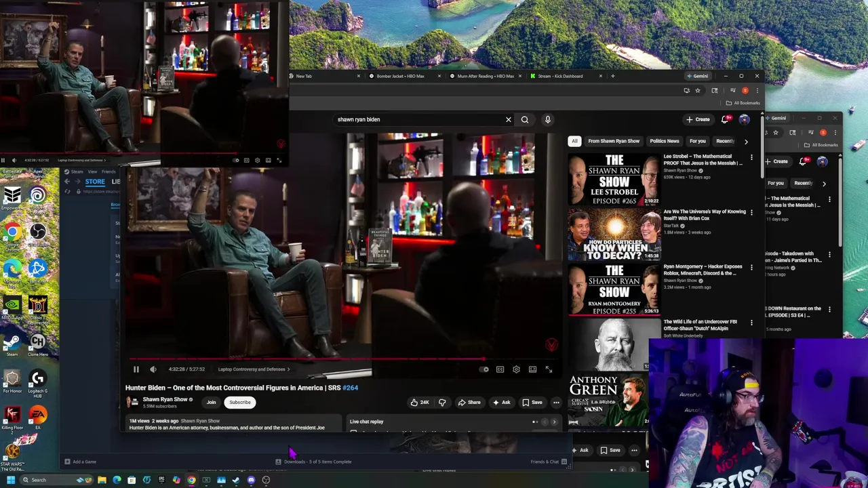Screen dimensions: 868x488
Task: Enter fullscreen on the video player
Action: [x=549, y=369]
